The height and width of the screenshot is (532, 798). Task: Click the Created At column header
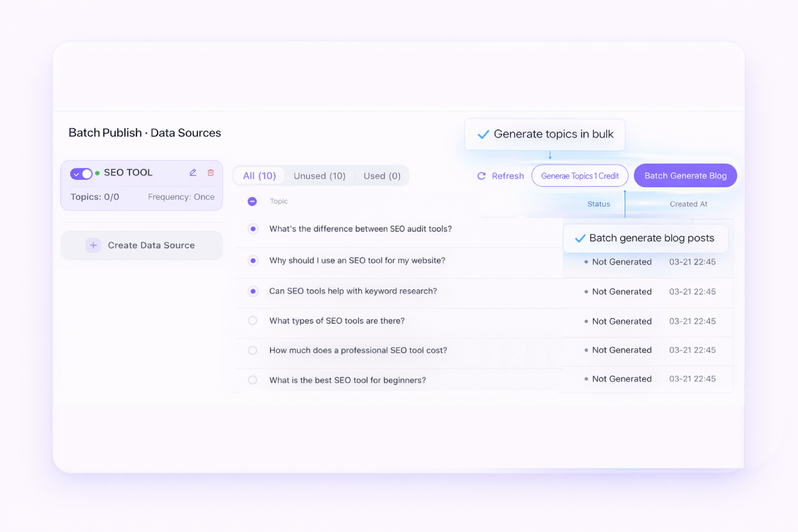688,204
